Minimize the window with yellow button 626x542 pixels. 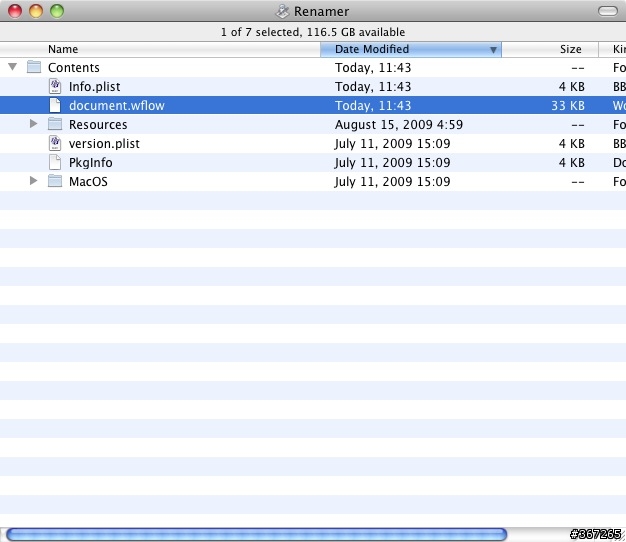click(x=36, y=11)
